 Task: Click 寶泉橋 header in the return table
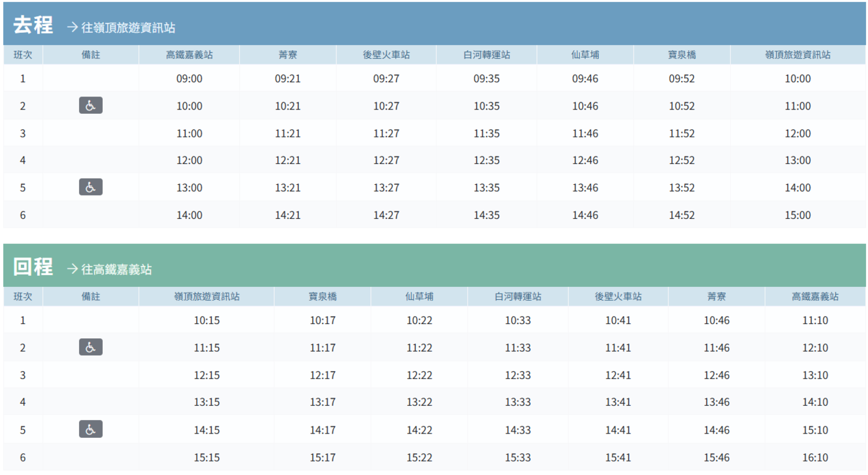(322, 297)
